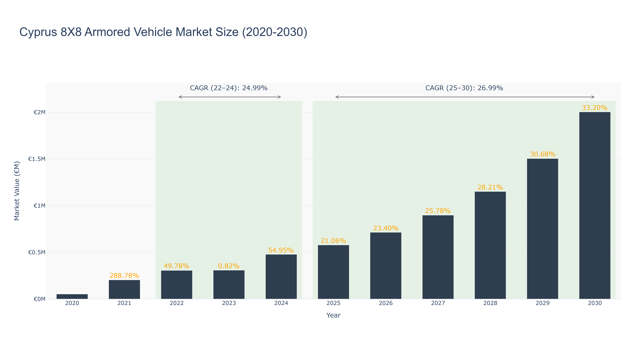Select the 2028 bar
Viewport: 644px width, 345px height.
pos(490,245)
